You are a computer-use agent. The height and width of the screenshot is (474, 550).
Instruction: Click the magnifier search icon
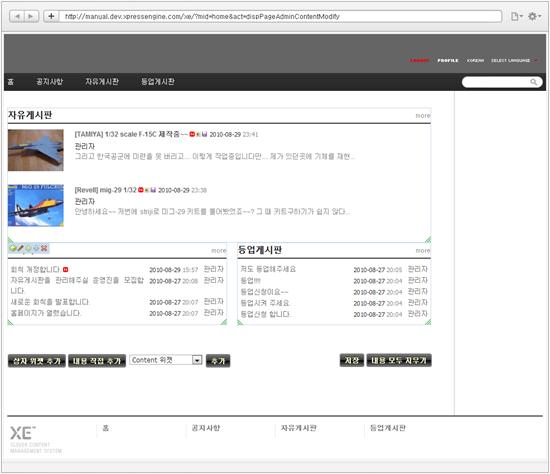533,82
